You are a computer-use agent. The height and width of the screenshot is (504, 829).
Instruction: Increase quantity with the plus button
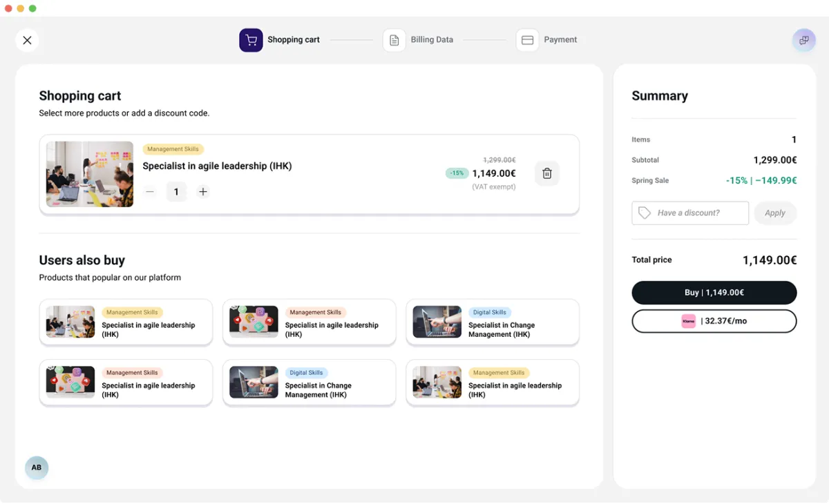pos(203,192)
